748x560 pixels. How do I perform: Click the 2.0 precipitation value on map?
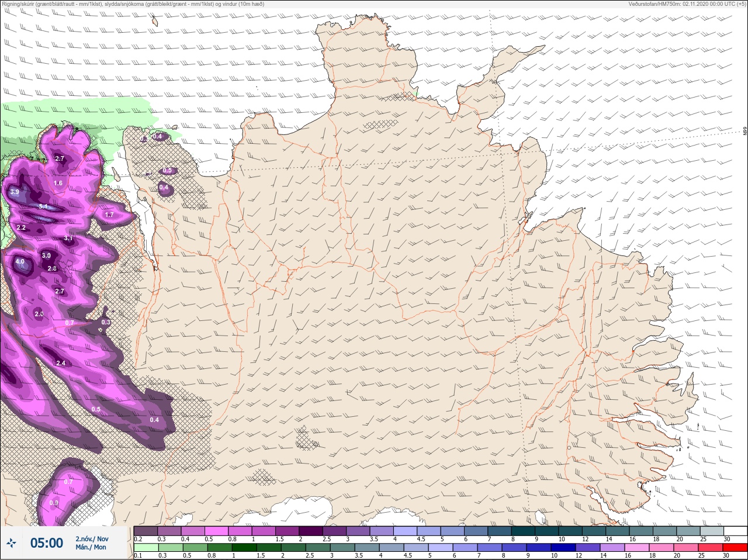coord(39,314)
